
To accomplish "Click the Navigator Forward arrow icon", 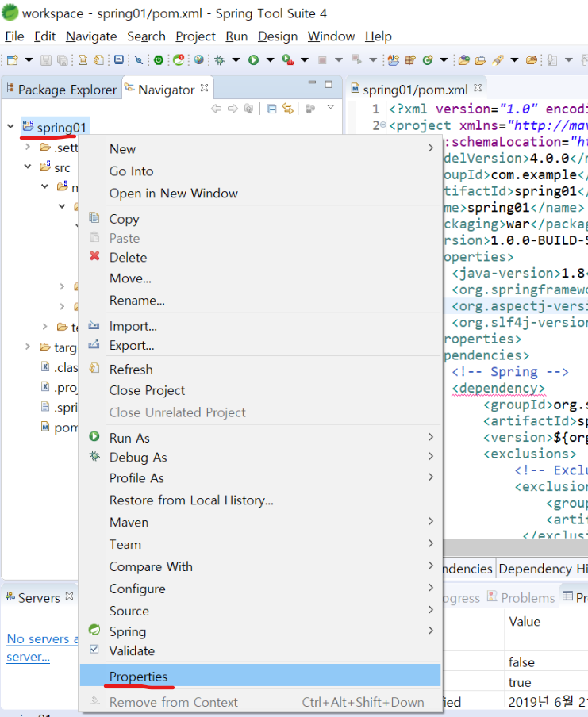I will point(233,109).
